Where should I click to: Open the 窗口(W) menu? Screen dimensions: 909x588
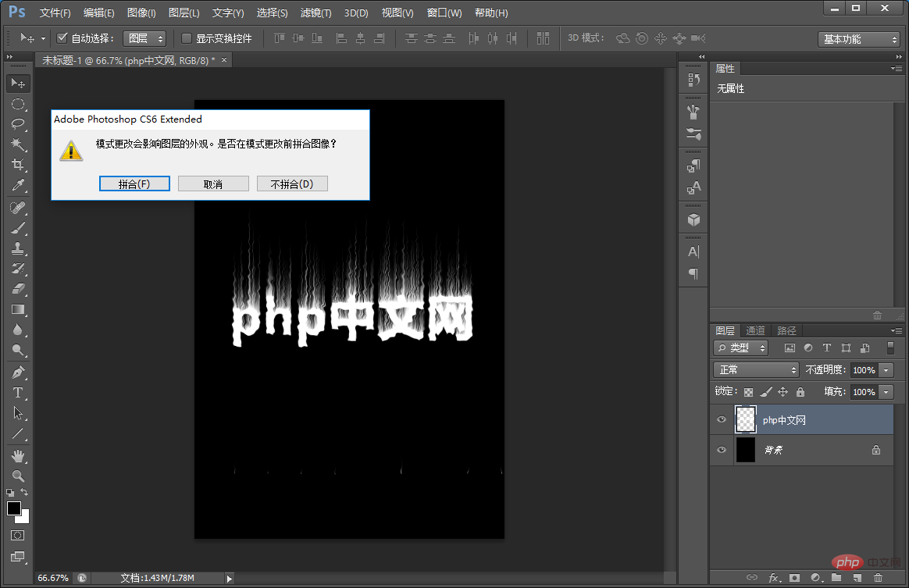tap(444, 12)
